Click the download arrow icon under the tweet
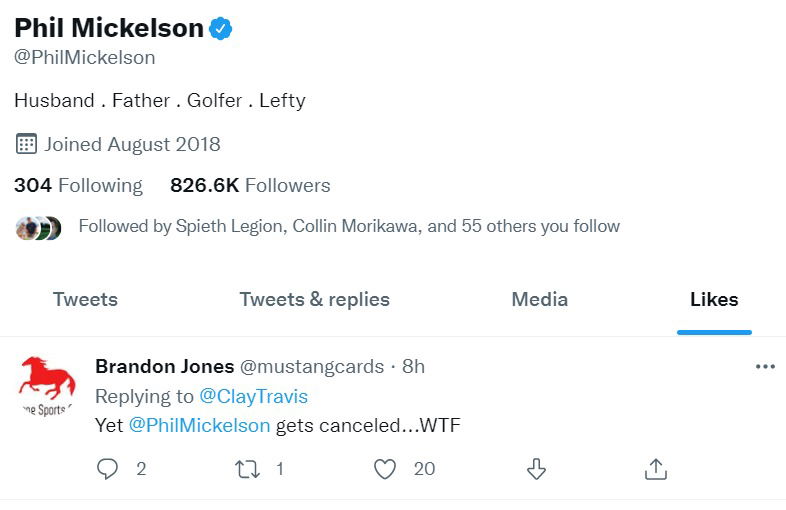The height and width of the screenshot is (510, 786). (536, 468)
